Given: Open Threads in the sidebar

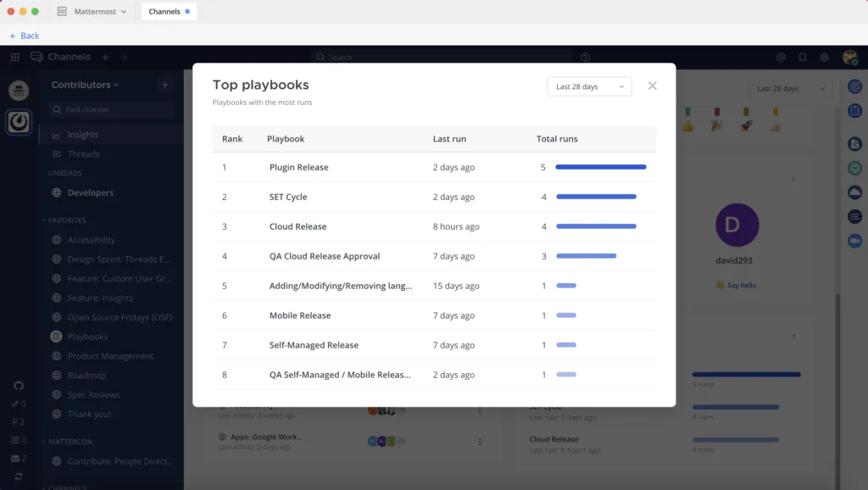Looking at the screenshot, I should coord(111,154).
